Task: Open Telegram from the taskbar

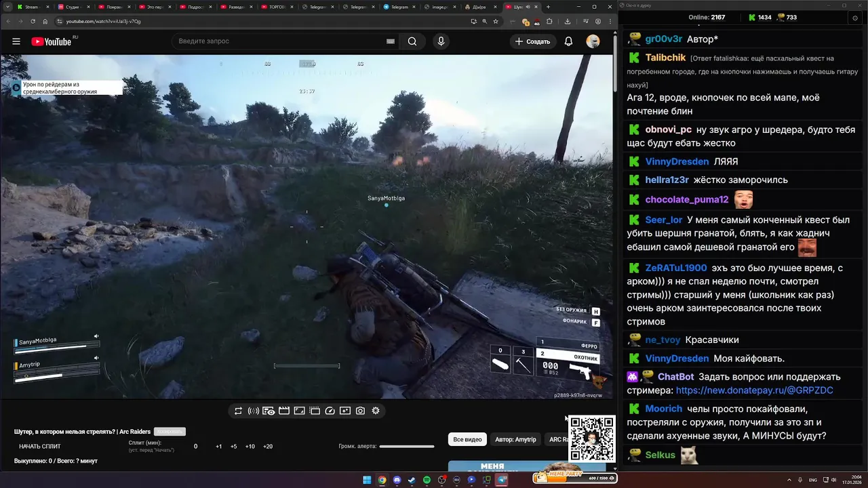Action: tap(502, 480)
